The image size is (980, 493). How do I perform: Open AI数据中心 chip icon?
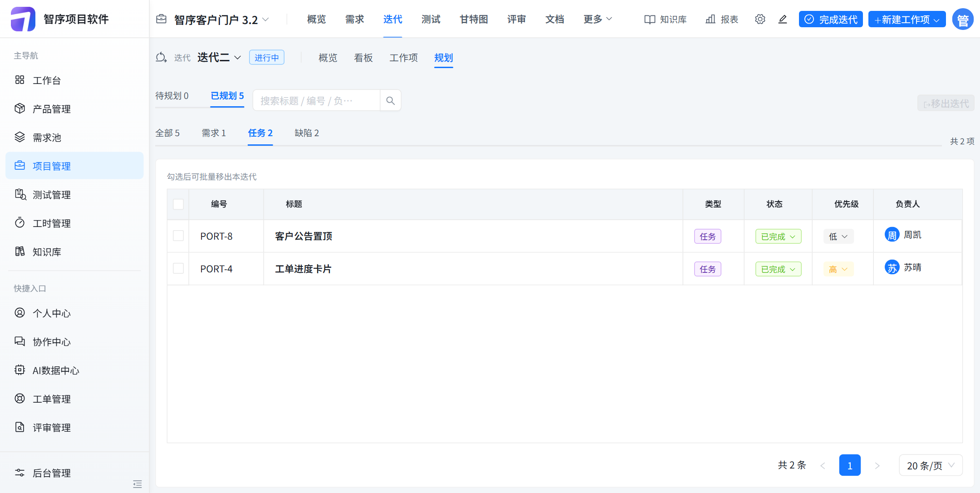click(20, 370)
